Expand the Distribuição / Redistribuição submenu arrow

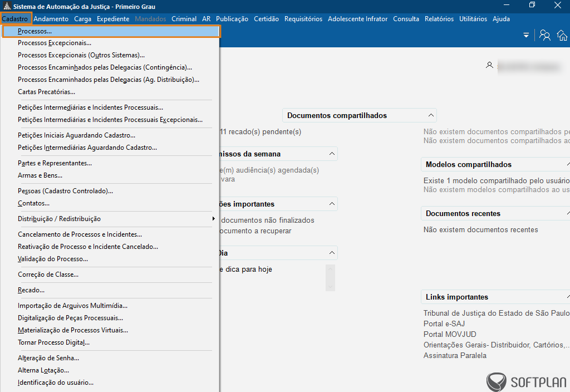click(x=213, y=218)
